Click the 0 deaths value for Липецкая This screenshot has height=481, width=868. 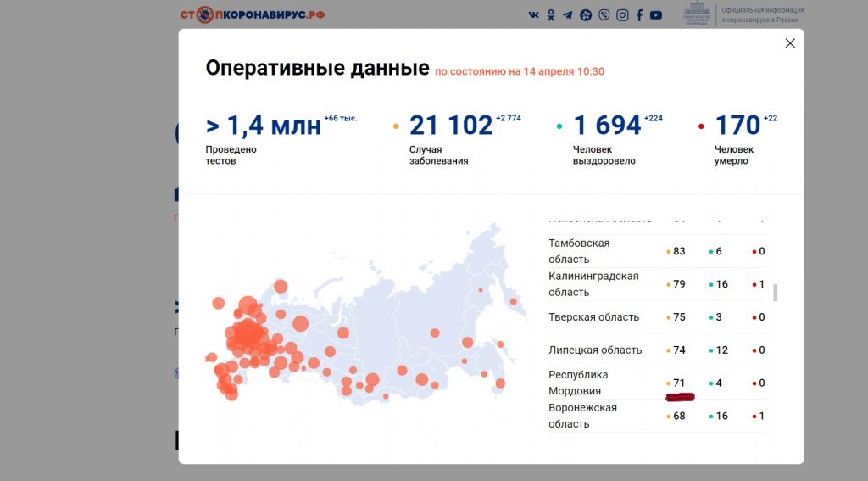point(762,350)
